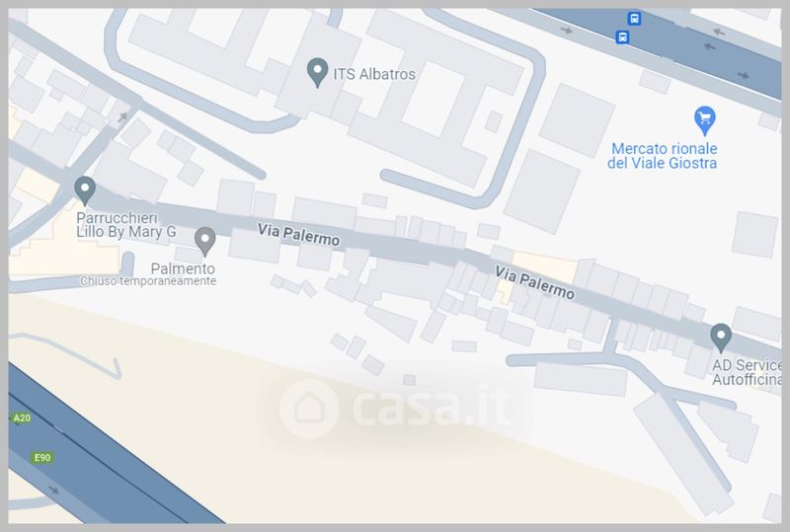Open the ITS Albatros place label
790x532 pixels.
(374, 75)
